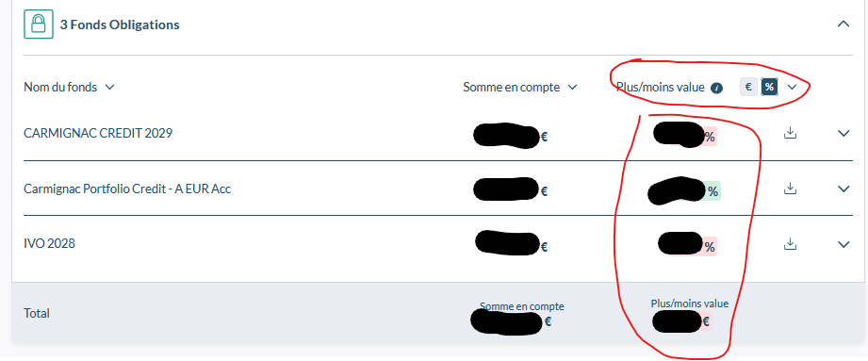The image size is (868, 361).
Task: Open the Plus/moins value info icon
Action: [x=716, y=88]
